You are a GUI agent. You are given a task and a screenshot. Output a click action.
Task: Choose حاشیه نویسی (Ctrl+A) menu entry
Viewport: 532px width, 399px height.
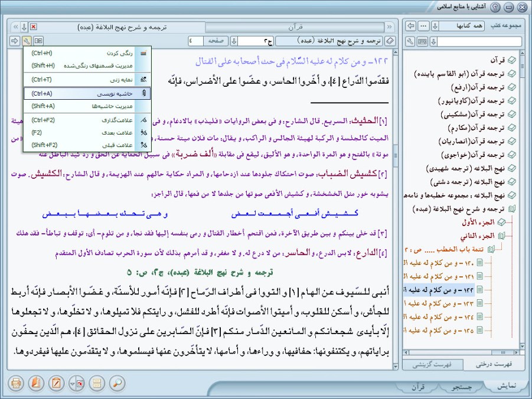[x=87, y=94]
